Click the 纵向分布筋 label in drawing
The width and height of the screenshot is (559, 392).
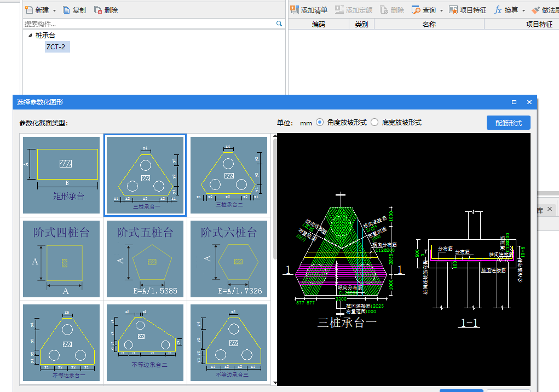[350, 287]
